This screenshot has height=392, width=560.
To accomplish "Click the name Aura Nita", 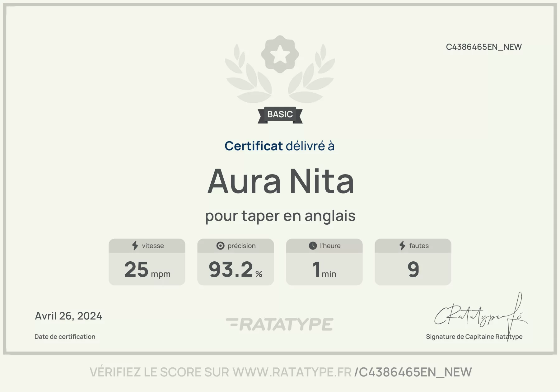I will pos(281,181).
